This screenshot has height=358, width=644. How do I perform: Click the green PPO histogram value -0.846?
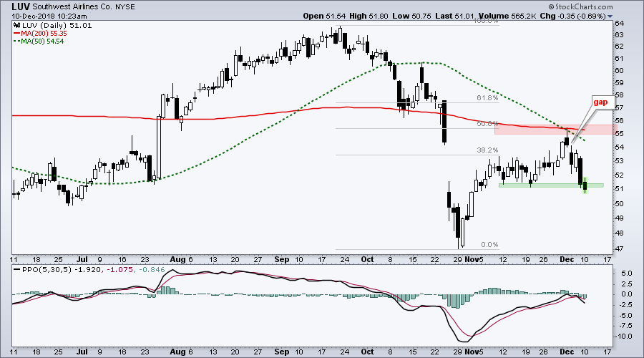click(152, 270)
